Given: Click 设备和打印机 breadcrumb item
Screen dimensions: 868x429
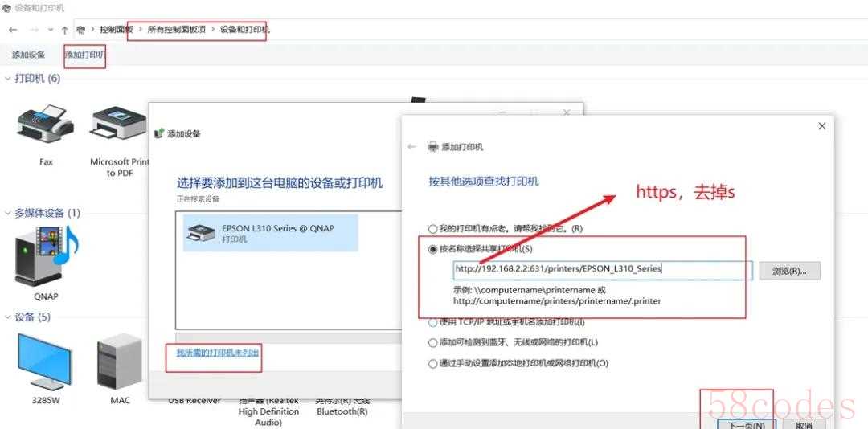Looking at the screenshot, I should click(x=244, y=30).
